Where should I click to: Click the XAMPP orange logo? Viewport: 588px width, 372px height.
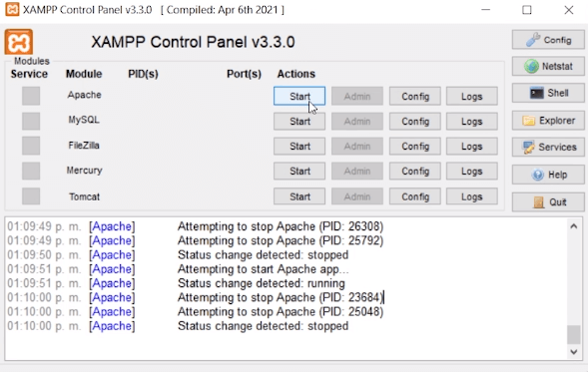click(19, 42)
